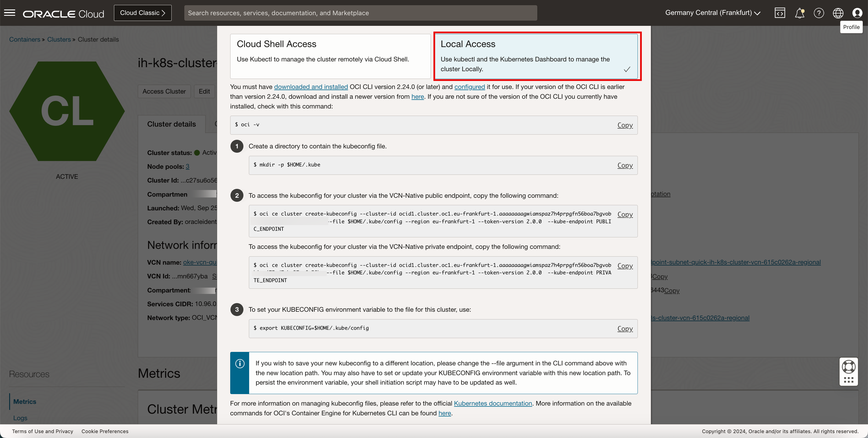Click the life ring support icon
This screenshot has height=438, width=868.
click(x=848, y=367)
